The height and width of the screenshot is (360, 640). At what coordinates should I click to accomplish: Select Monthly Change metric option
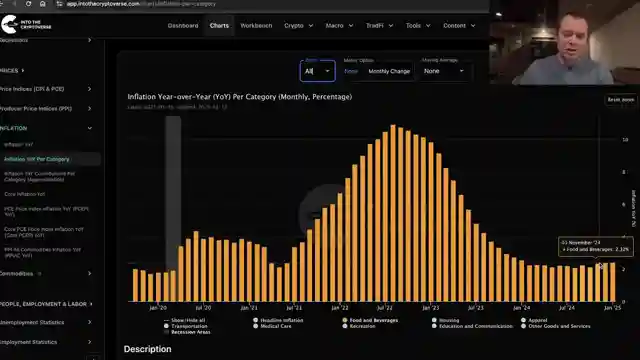click(389, 71)
